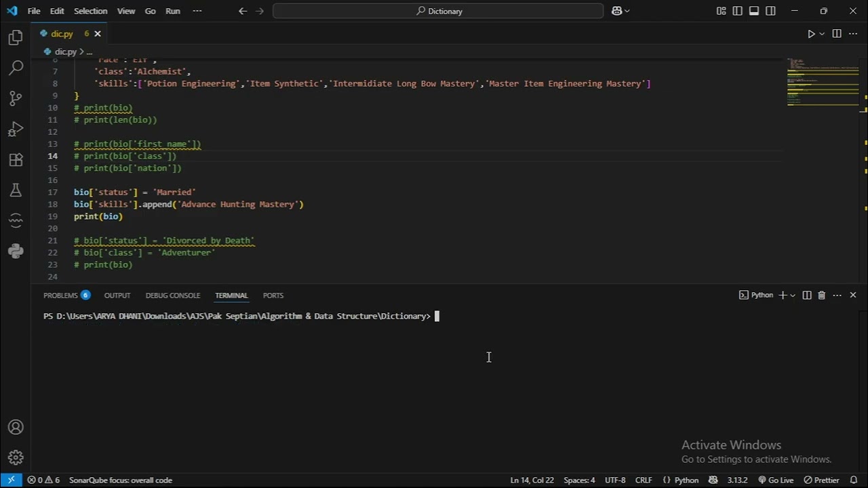Open the Python view in activity bar

click(x=16, y=251)
